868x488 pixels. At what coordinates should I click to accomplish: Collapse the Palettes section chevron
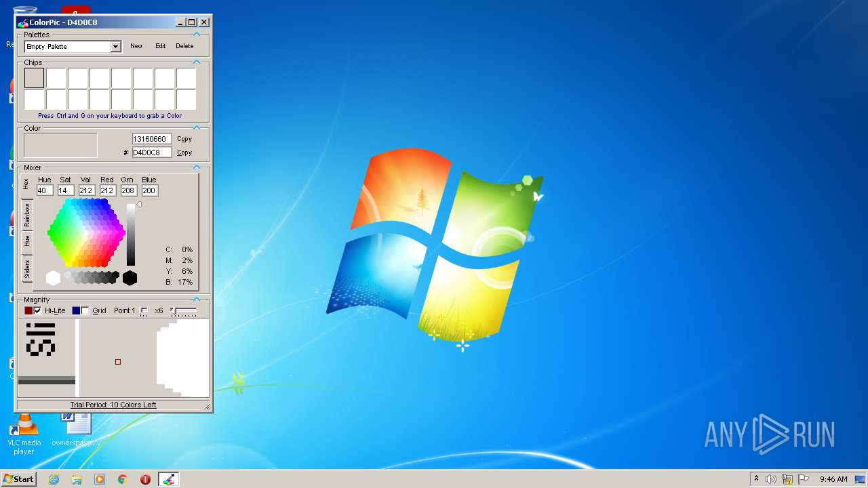(x=197, y=34)
